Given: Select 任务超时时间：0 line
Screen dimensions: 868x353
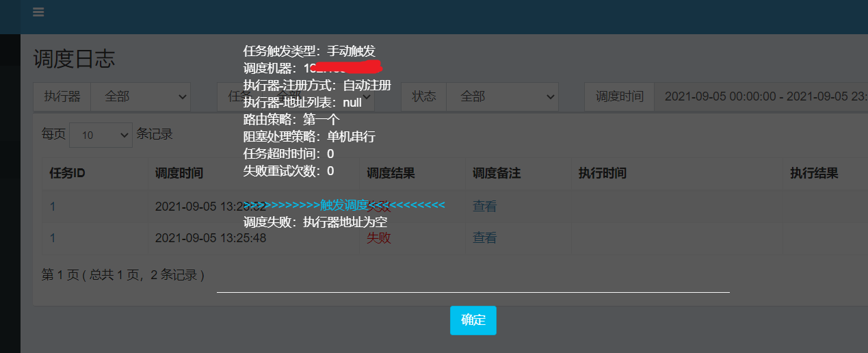Looking at the screenshot, I should coord(289,153).
